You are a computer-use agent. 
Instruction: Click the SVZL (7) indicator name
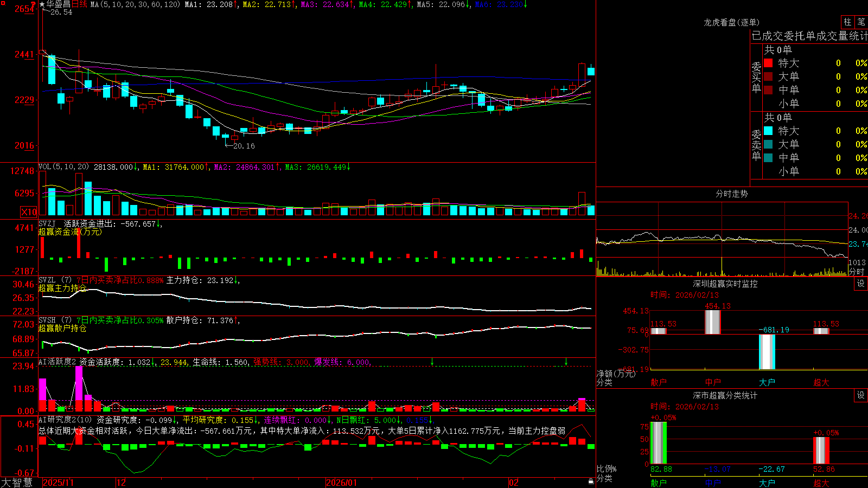(55, 280)
